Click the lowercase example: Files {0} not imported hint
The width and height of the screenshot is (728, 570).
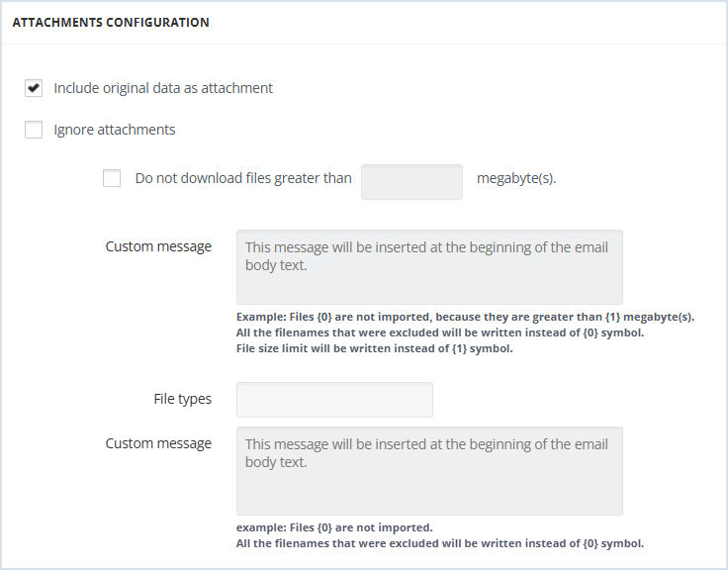(334, 527)
